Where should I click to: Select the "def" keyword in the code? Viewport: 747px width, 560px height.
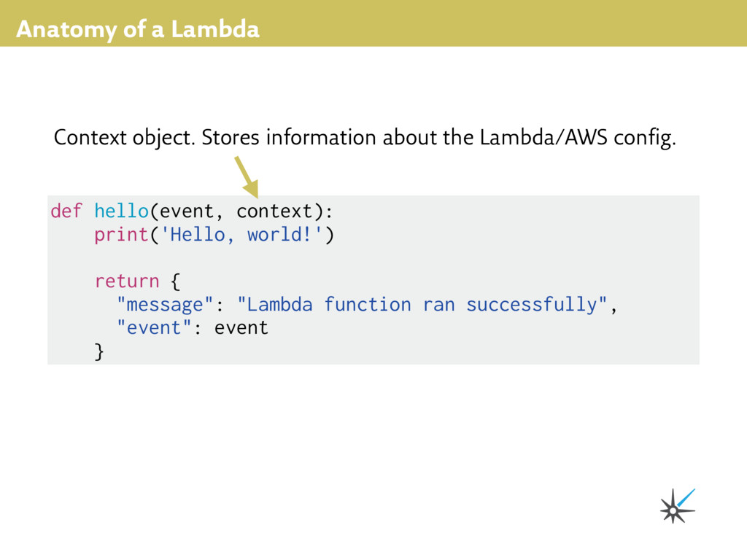coord(66,211)
